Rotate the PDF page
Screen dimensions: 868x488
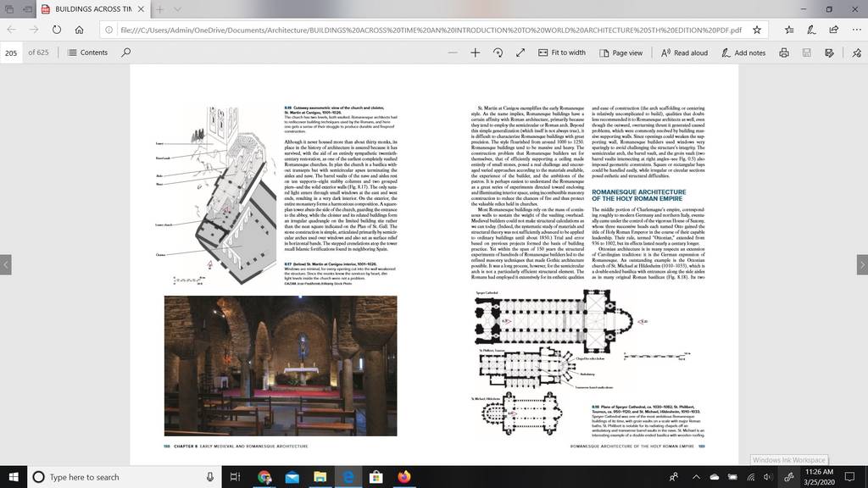pos(498,53)
